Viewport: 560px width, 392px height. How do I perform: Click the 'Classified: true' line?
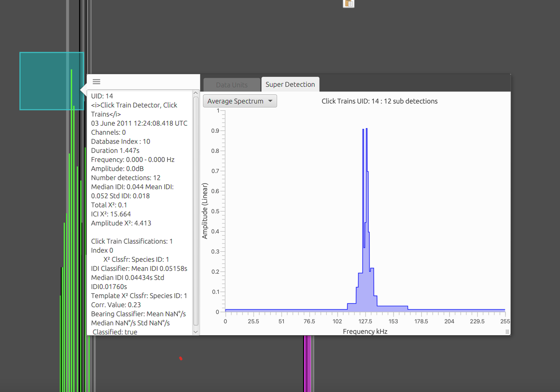point(115,332)
